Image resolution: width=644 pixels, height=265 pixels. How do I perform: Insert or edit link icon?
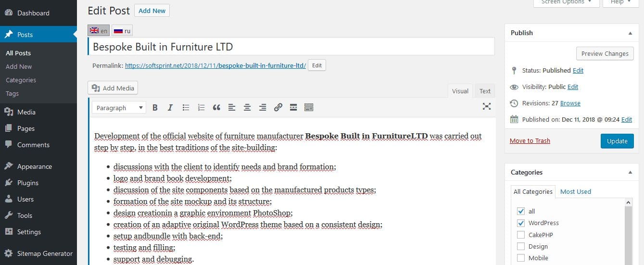pos(278,108)
